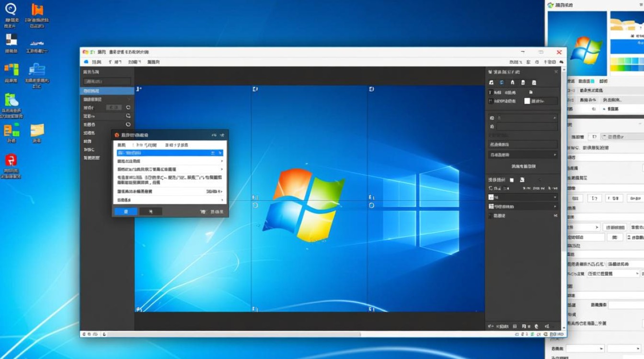644x359 pixels.
Task: Toggle the small white square checkbox in lower right panel
Action: coord(511,180)
